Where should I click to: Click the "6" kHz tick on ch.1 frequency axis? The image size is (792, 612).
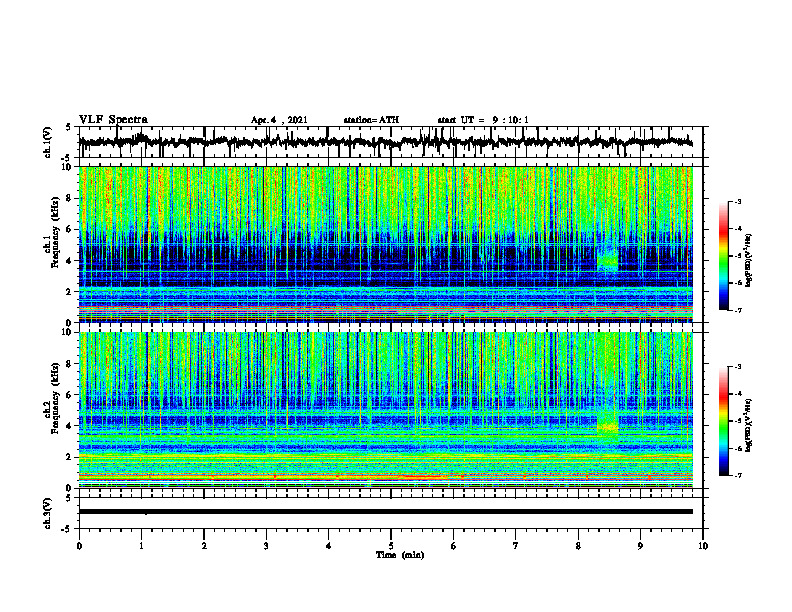click(69, 229)
